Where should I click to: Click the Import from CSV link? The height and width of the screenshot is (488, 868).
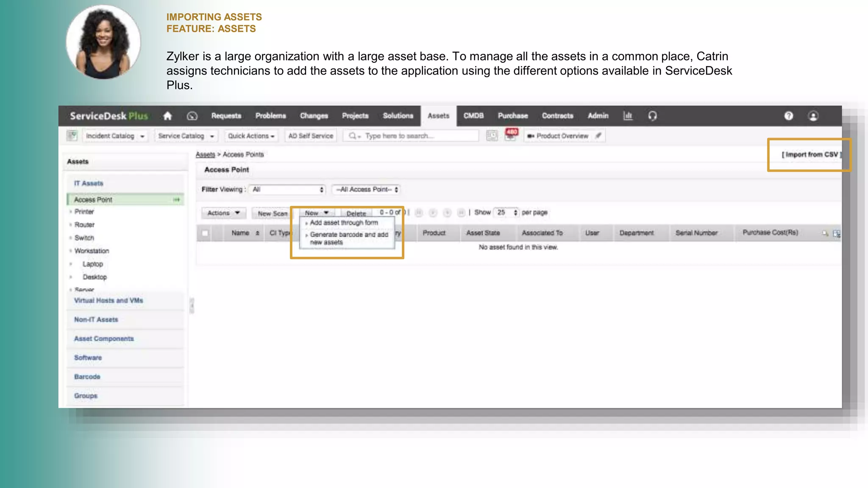pos(811,154)
